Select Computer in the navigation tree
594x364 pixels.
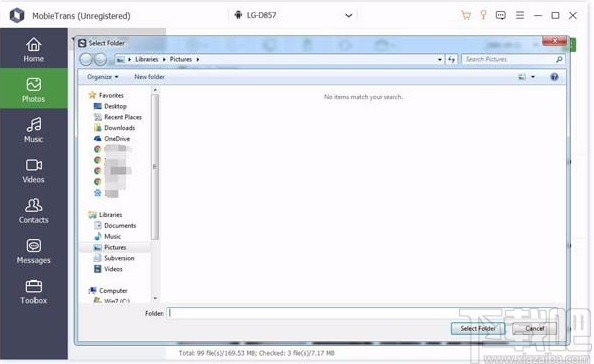pos(113,291)
